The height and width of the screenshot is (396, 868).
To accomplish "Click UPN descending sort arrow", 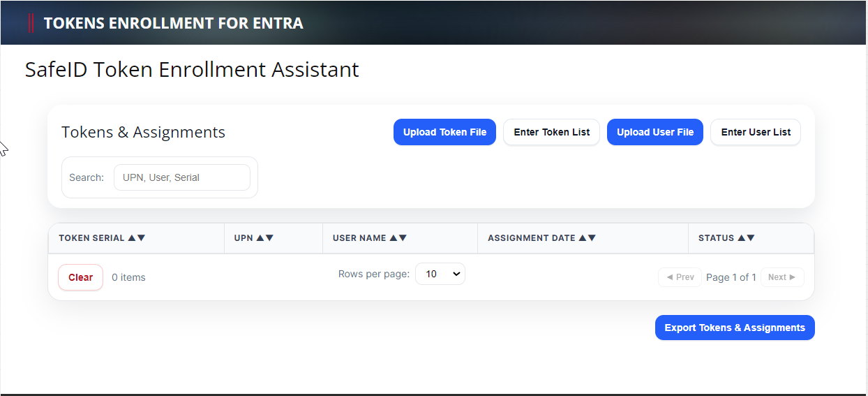I will point(270,238).
